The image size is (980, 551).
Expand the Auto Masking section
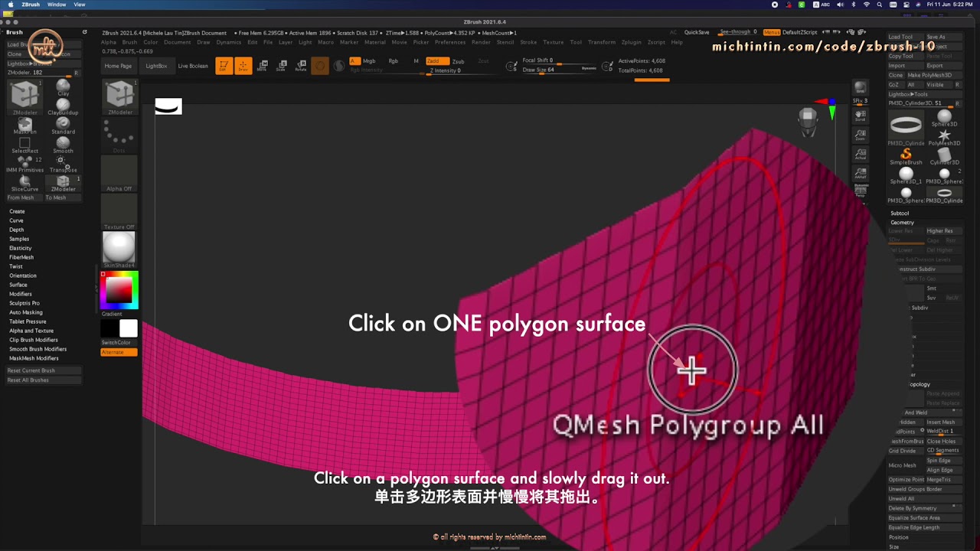point(26,312)
